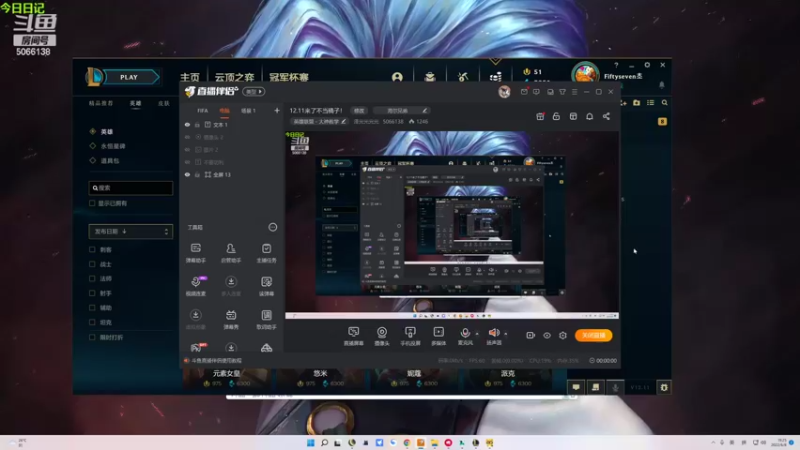Open the mail icon in streaming title bar
Screen dimensions: 800x450
(524, 92)
